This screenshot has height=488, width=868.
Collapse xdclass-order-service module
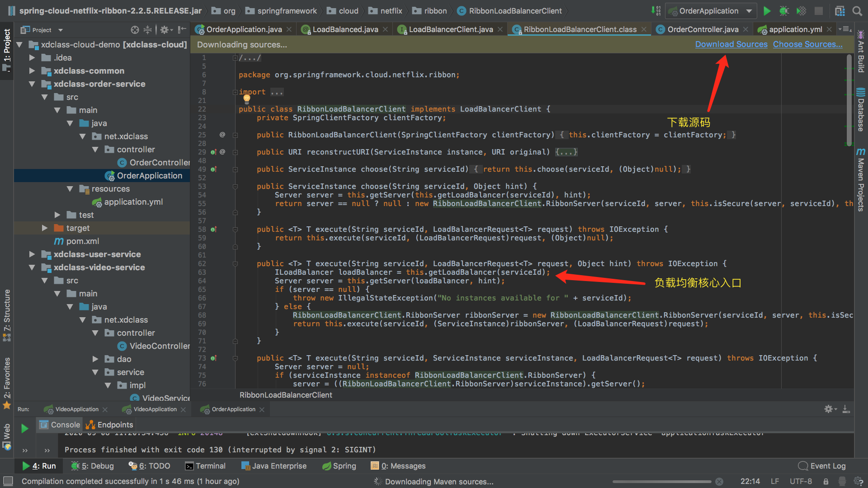32,84
